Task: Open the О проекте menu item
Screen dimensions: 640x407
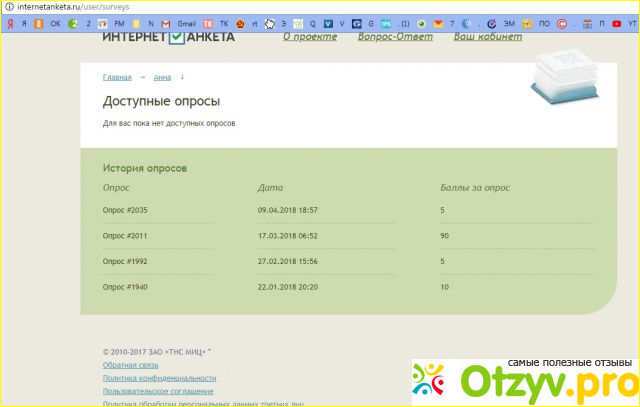Action: pyautogui.click(x=311, y=37)
